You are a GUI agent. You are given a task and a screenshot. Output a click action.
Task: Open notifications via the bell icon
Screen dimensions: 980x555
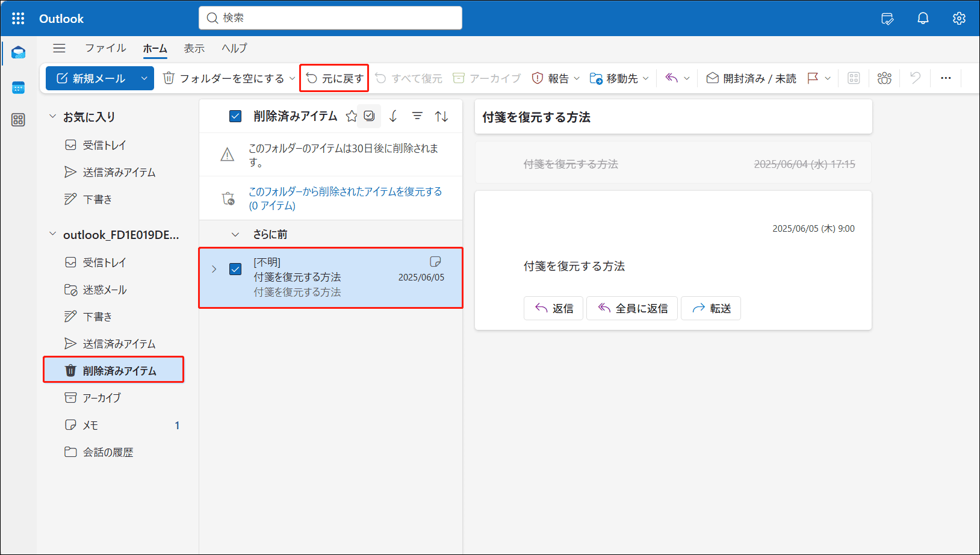pyautogui.click(x=923, y=18)
